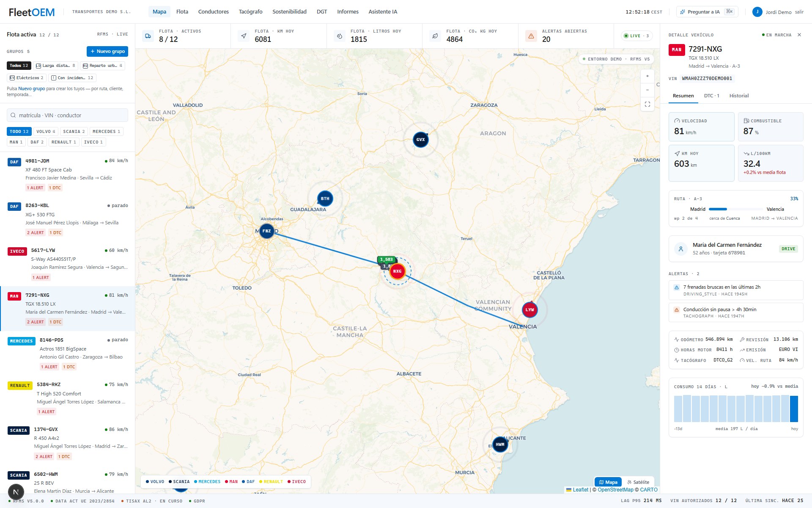Click frenadas bruscas alert icon
This screenshot has height=508, width=812.
[677, 287]
